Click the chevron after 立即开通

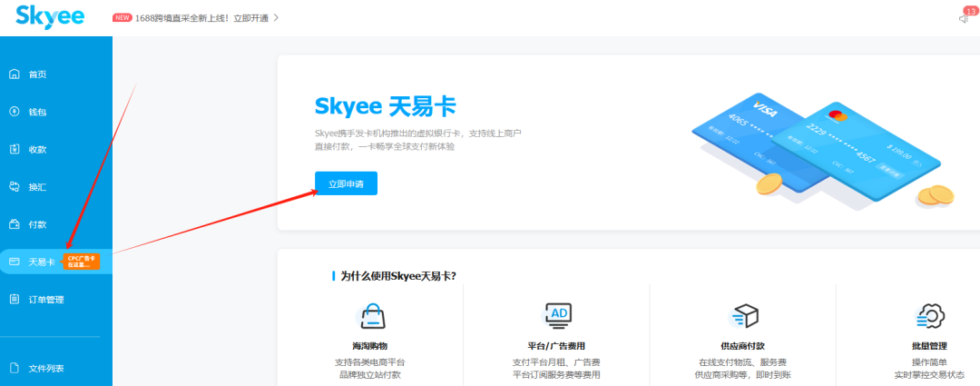click(276, 18)
